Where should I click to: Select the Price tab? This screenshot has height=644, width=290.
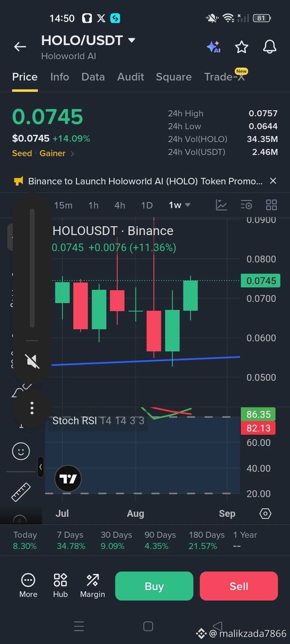[x=25, y=77]
